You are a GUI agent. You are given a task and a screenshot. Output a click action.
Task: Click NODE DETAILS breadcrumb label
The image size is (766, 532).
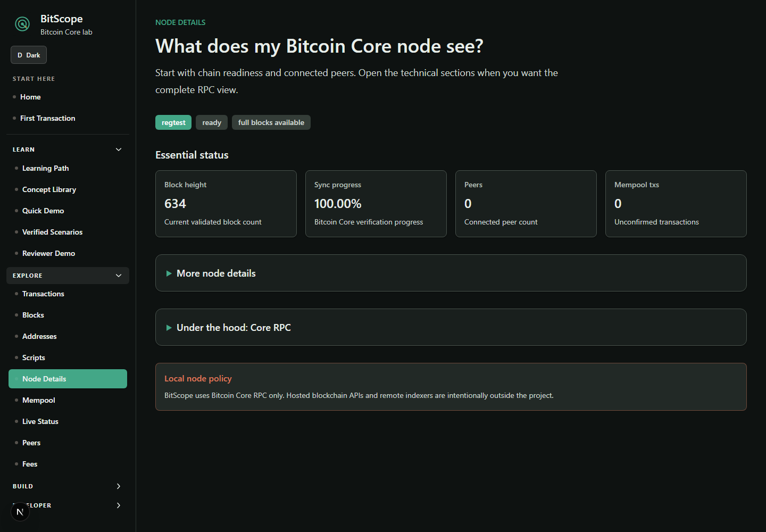click(x=180, y=22)
